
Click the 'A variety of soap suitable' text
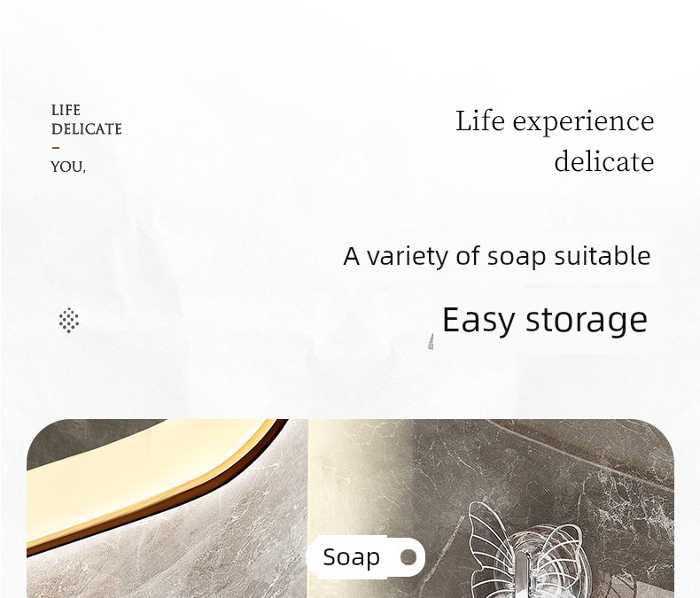click(496, 256)
